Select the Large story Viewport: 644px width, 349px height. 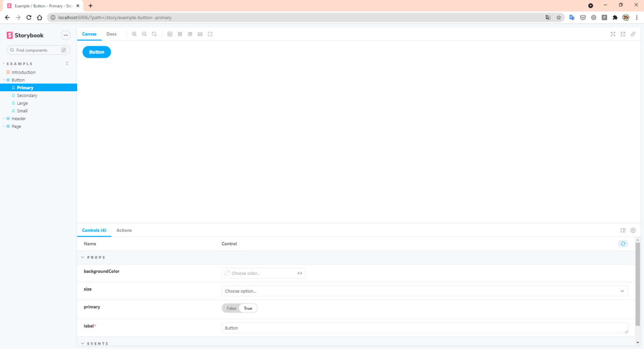tap(22, 103)
